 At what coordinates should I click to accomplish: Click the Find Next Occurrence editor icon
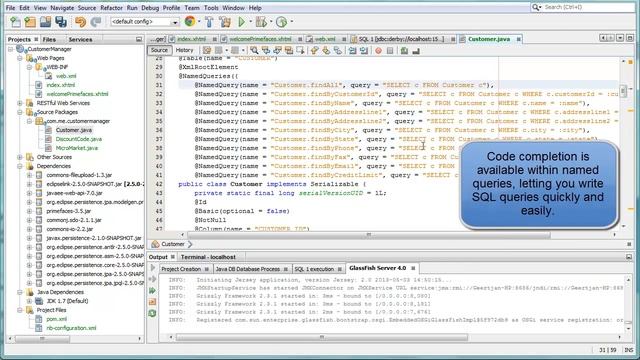(x=278, y=51)
